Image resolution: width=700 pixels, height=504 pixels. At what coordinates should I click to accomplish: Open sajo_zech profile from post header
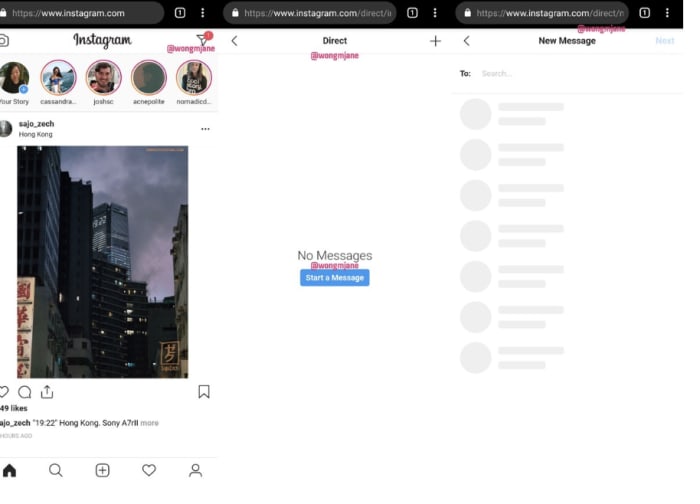tap(36, 124)
